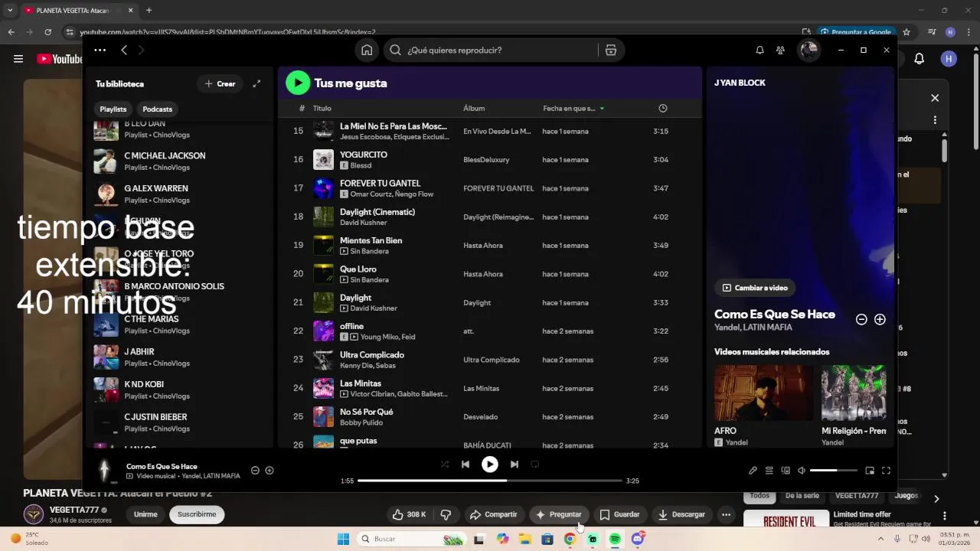
Task: Pause playback with center play button
Action: [x=490, y=464]
